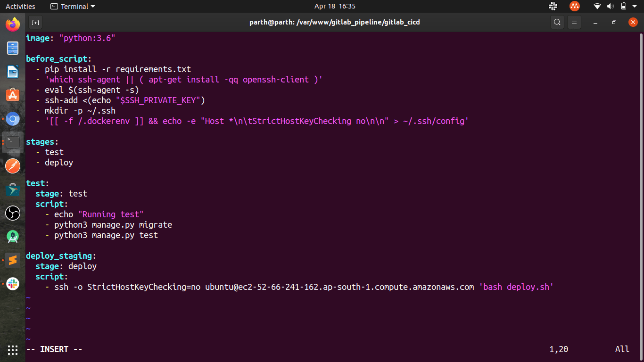Open Sublime Text from the dock
The width and height of the screenshot is (644, 362).
click(x=13, y=260)
